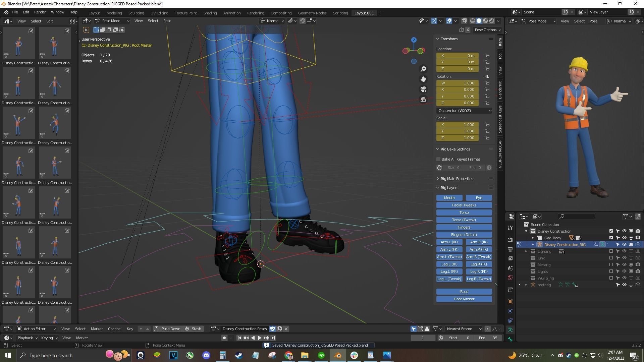
Task: Click the Root Master rig layer button
Action: coord(464,299)
